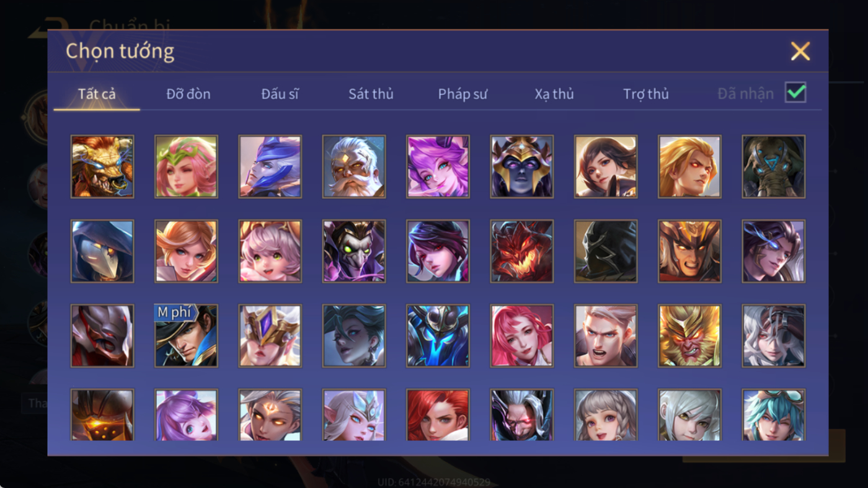Choose the pink-haired girl with leaf crown
Image resolution: width=868 pixels, height=488 pixels.
[186, 167]
